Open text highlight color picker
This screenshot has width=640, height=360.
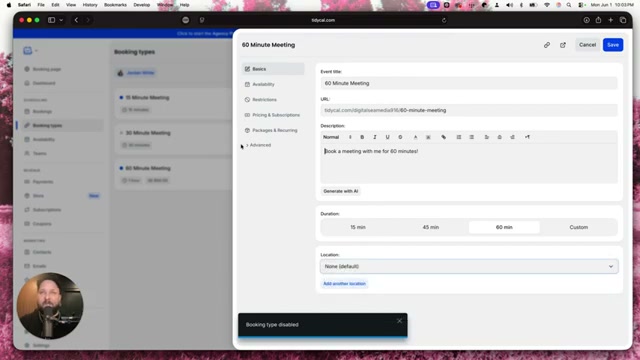pyautogui.click(x=428, y=137)
